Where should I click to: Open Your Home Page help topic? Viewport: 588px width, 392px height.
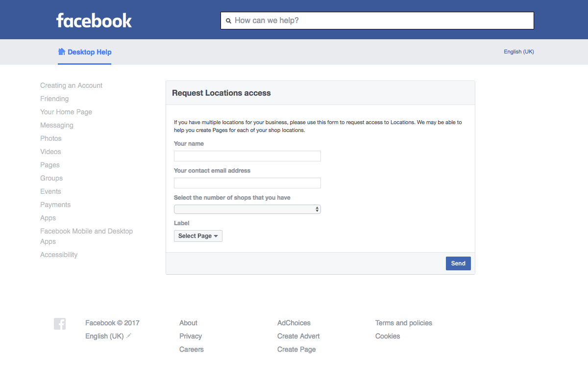(66, 112)
